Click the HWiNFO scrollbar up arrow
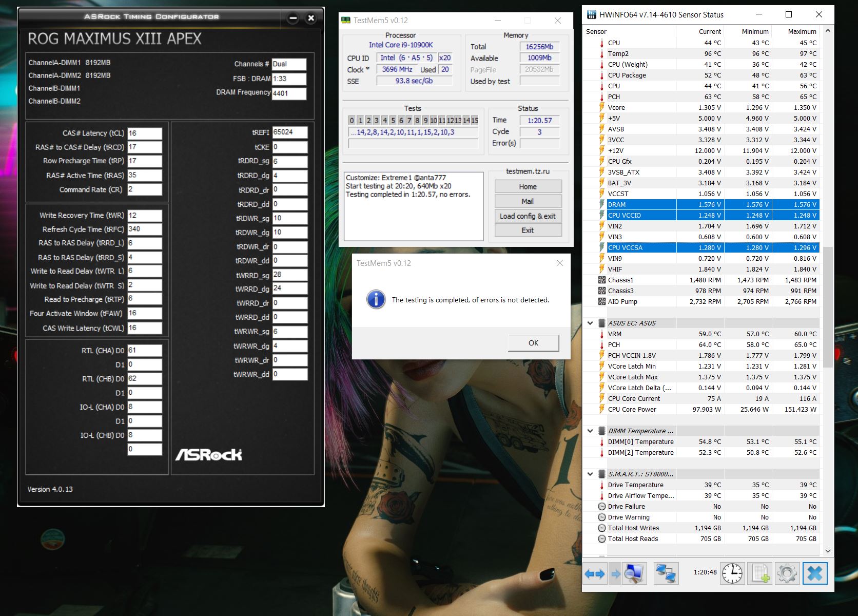The image size is (858, 616). pyautogui.click(x=827, y=31)
